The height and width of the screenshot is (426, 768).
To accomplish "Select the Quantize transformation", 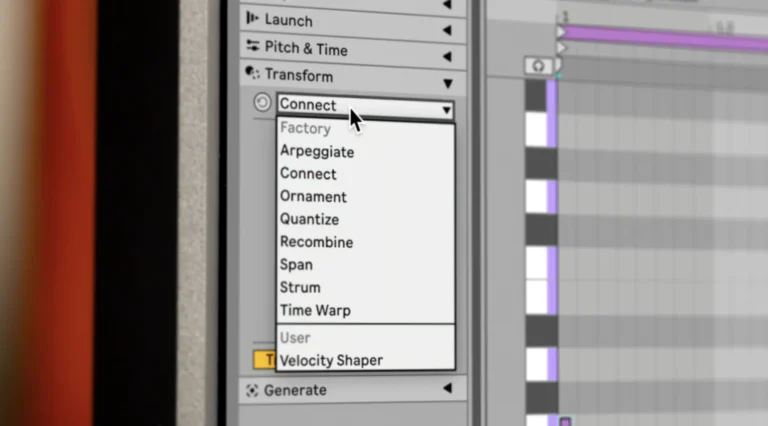I will click(365, 219).
